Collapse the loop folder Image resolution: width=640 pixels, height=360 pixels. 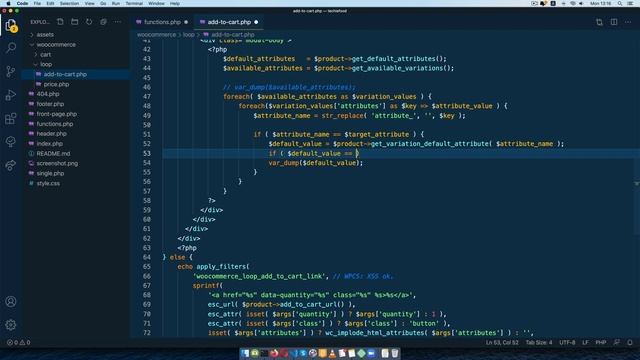pos(46,64)
